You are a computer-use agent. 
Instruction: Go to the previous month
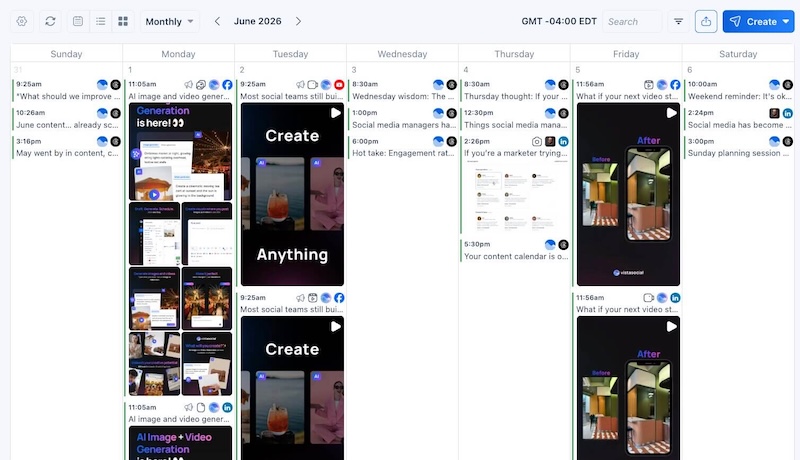(217, 21)
